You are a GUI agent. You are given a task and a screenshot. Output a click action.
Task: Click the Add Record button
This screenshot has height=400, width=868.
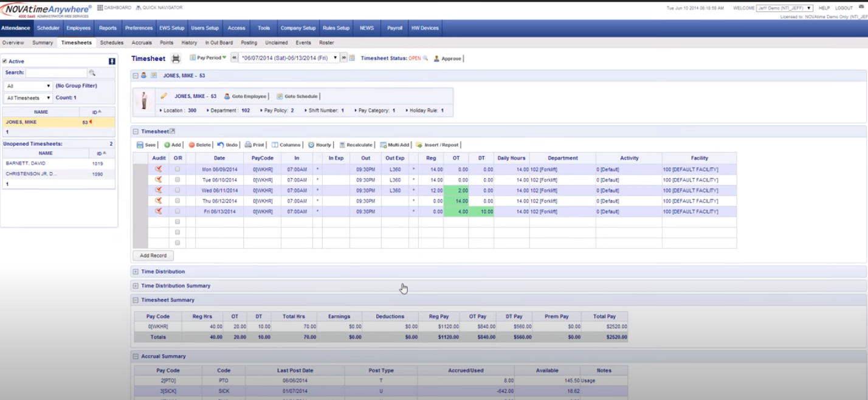click(x=153, y=255)
